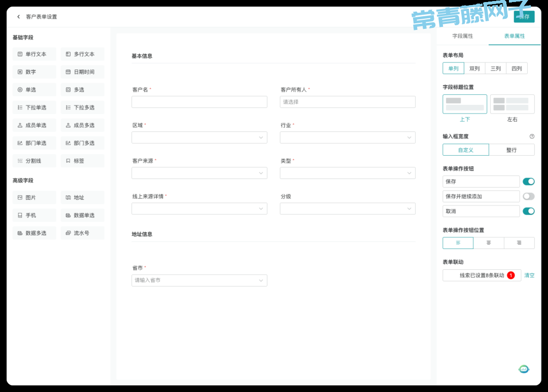Expand the 行业 dropdown list
This screenshot has height=392, width=548.
pos(347,137)
